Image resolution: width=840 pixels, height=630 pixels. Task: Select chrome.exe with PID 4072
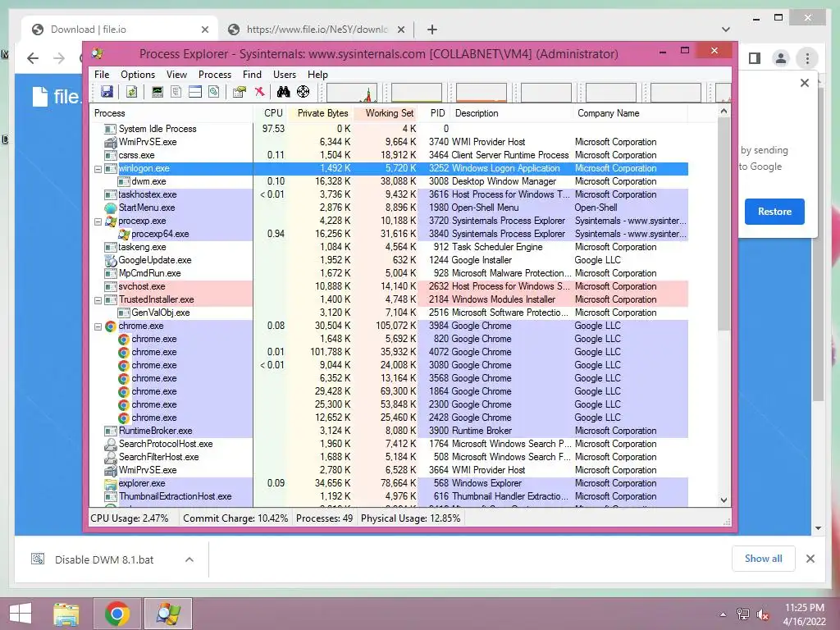[388, 352]
